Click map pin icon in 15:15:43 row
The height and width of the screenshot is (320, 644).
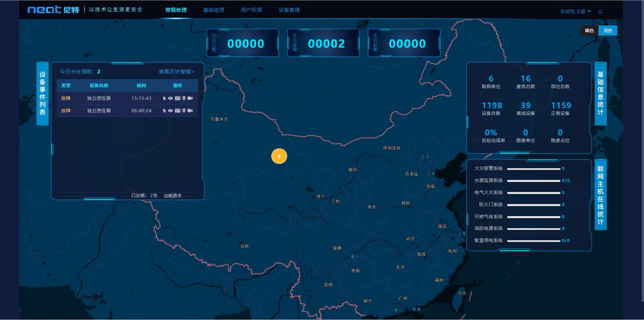tap(184, 98)
